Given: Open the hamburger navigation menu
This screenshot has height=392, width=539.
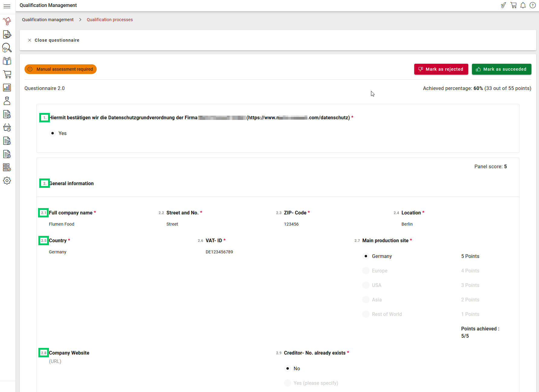Looking at the screenshot, I should pos(7,6).
